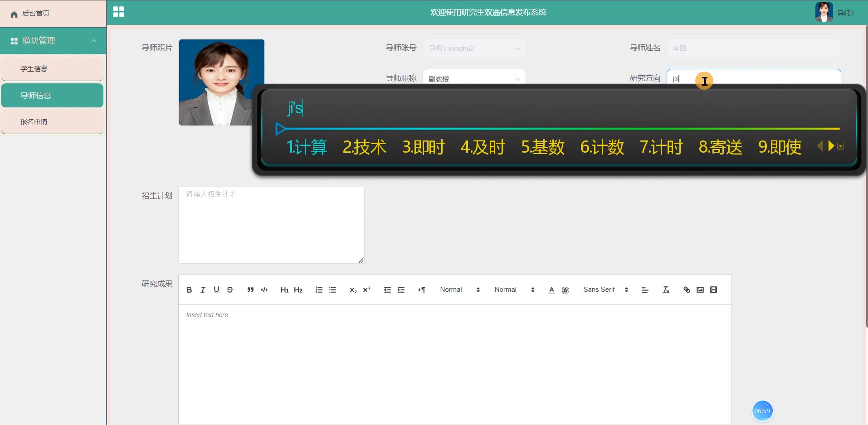Apply Heading 1 style
Viewport: 868px width, 425px height.
click(284, 290)
